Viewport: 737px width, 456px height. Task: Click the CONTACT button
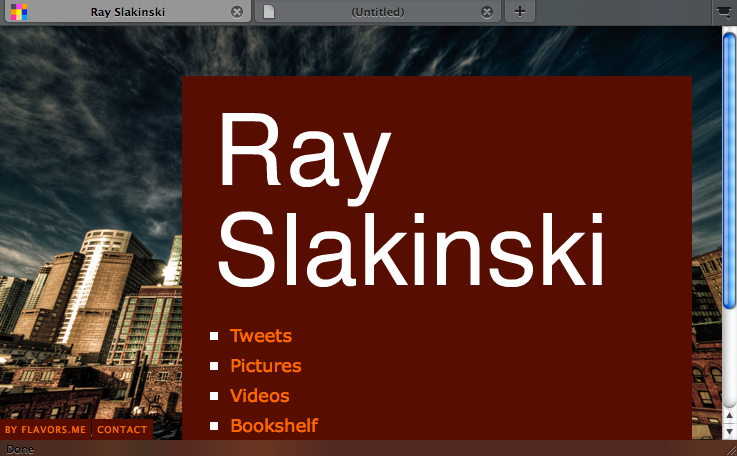pyautogui.click(x=122, y=430)
